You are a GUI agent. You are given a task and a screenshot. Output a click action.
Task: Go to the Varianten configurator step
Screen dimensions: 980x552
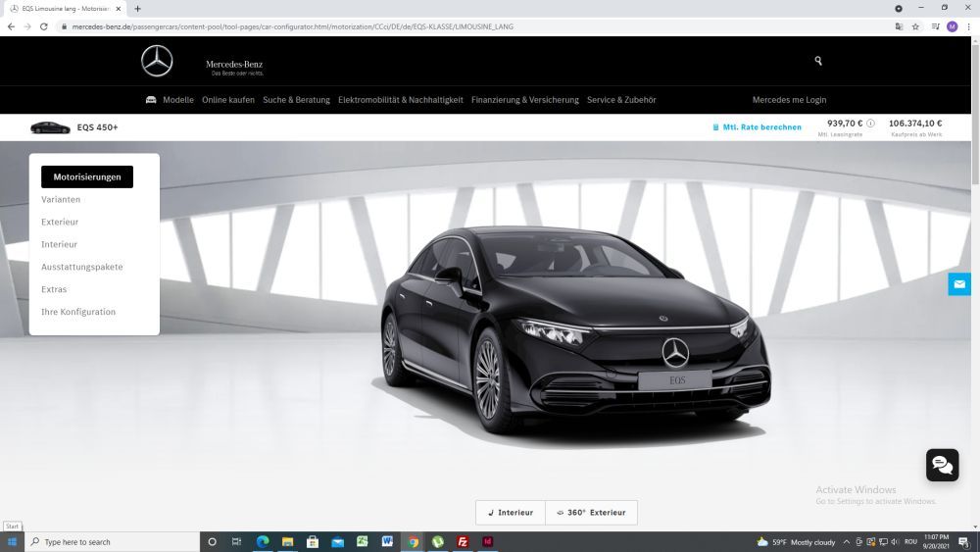[61, 199]
